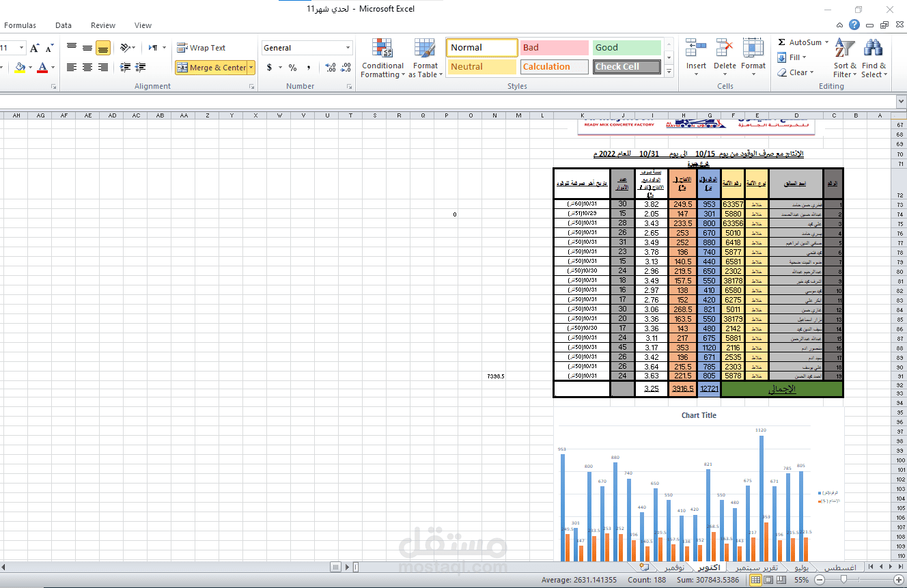Click the zoom slider handle

[844, 580]
